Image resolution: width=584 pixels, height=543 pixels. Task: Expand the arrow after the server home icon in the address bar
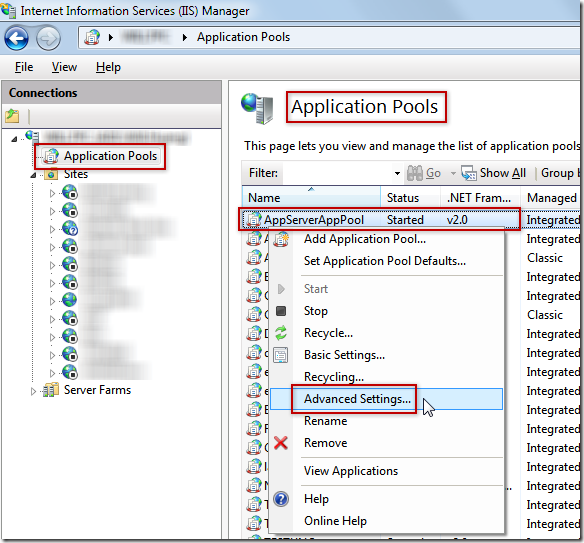[111, 37]
